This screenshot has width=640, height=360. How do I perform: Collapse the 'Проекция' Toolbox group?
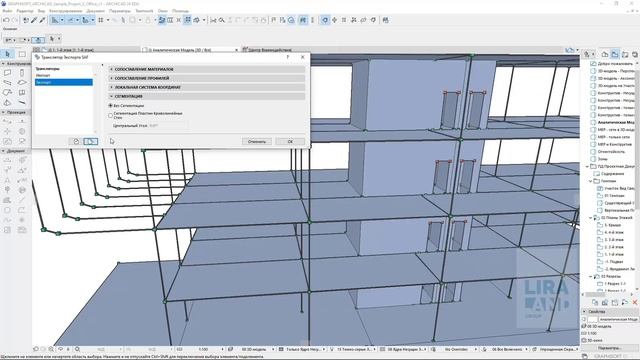tap(3, 112)
